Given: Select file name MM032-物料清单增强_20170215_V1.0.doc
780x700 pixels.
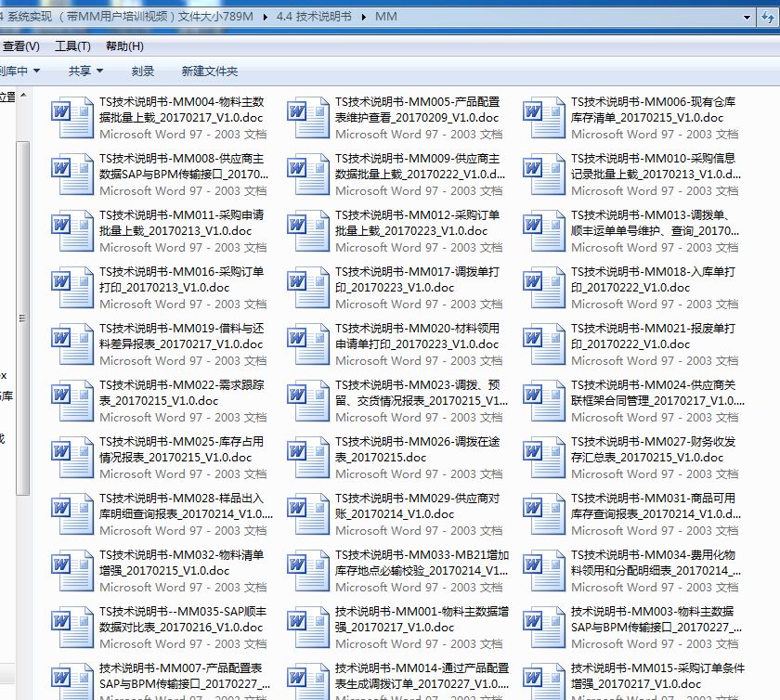Looking at the screenshot, I should [182, 563].
